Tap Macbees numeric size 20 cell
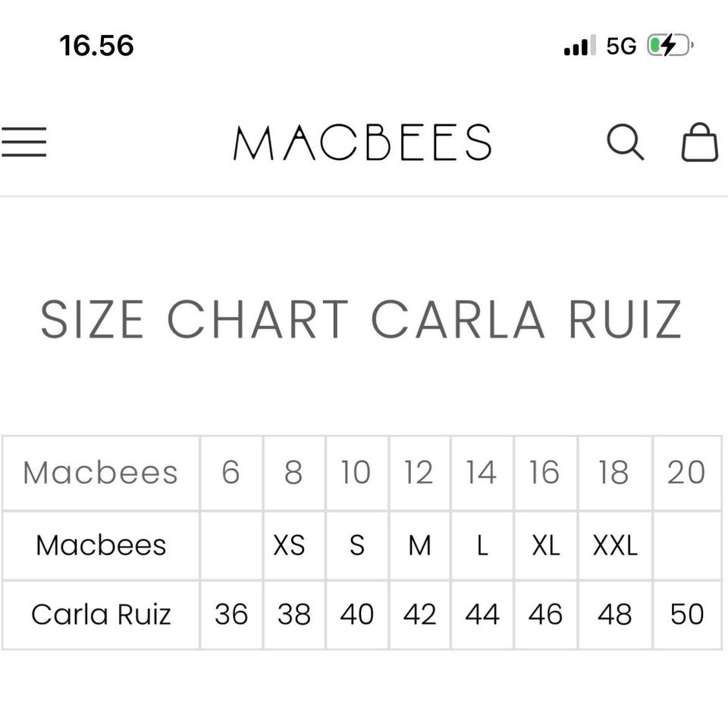This screenshot has height=708, width=728. 687,473
